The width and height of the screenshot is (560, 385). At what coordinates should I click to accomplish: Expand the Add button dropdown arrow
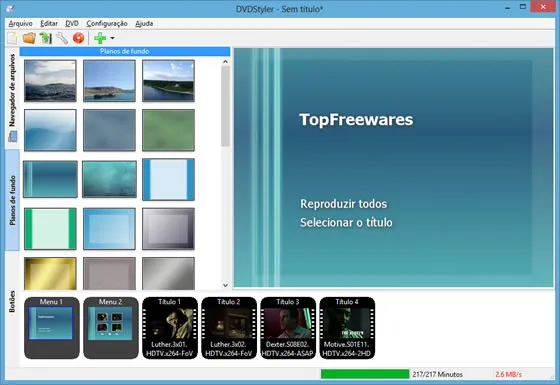[x=112, y=38]
